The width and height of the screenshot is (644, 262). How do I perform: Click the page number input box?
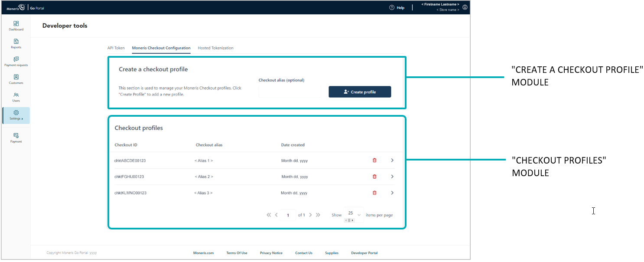(x=288, y=215)
